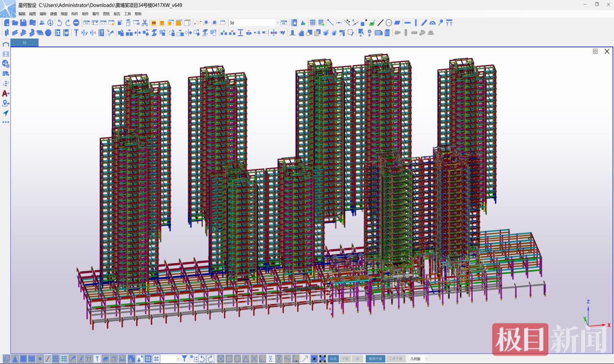Click the filter funnel icon in status bar
The height and width of the screenshot is (364, 614).
pyautogui.click(x=184, y=359)
